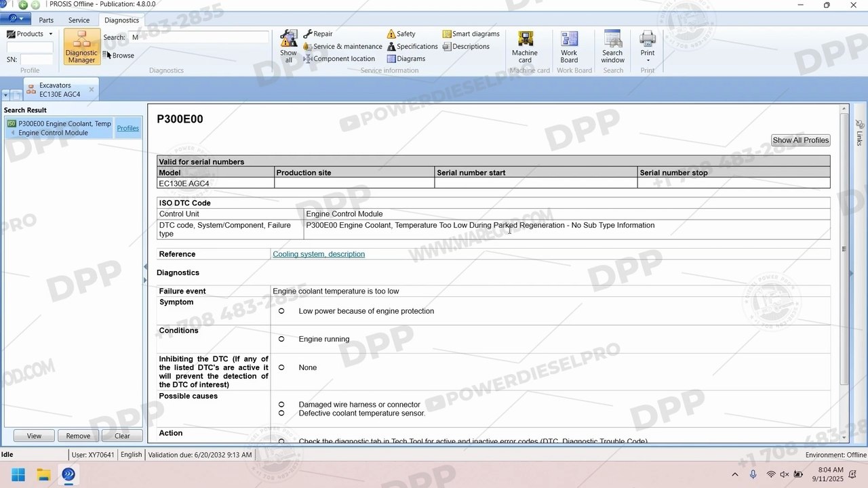Expand the right-side panel arrow

point(852,273)
